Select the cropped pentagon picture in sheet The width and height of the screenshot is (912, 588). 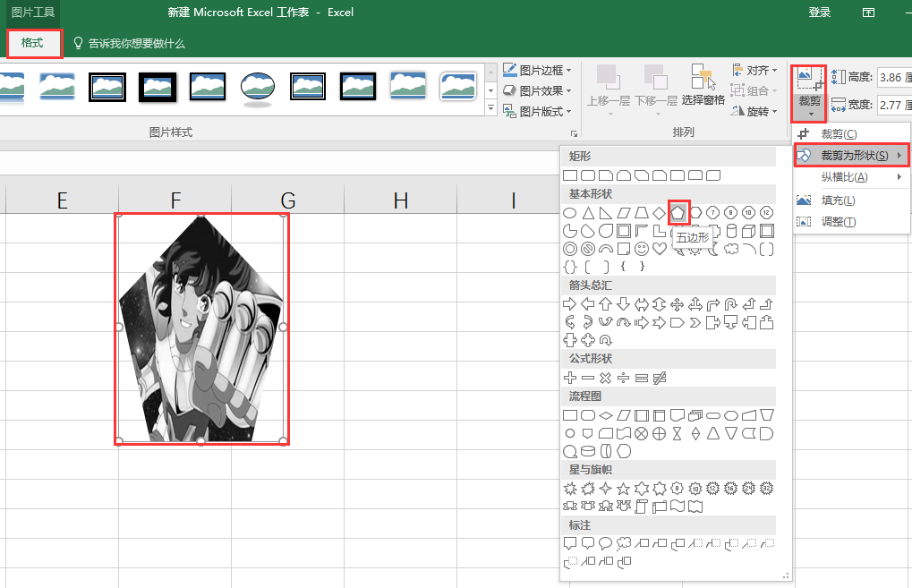click(x=201, y=328)
